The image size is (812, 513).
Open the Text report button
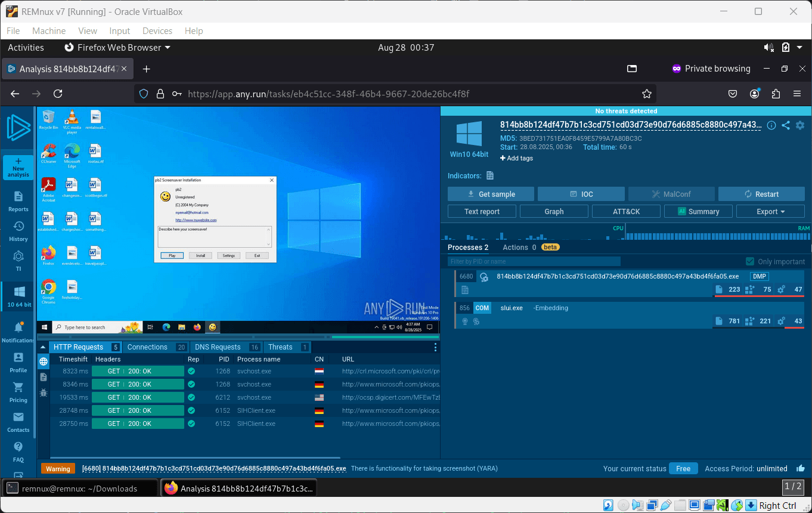click(x=482, y=211)
